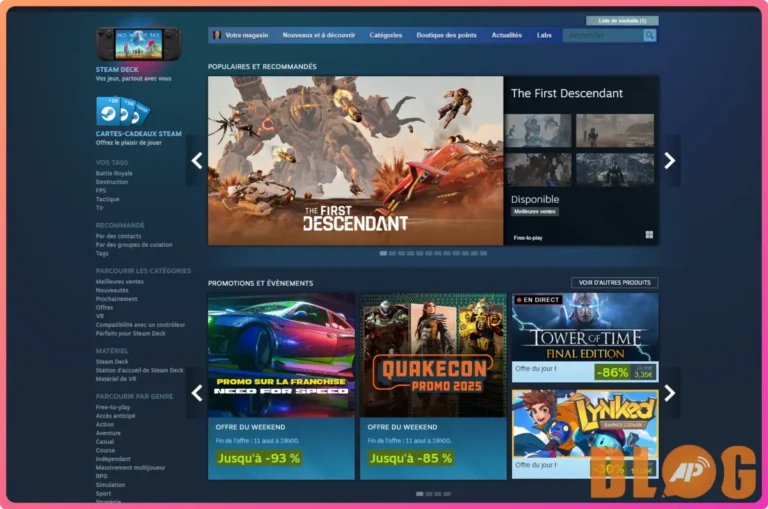Screen dimensions: 768x509
Task: Open Station d'accueil de Steam Deck
Action: [x=140, y=370]
